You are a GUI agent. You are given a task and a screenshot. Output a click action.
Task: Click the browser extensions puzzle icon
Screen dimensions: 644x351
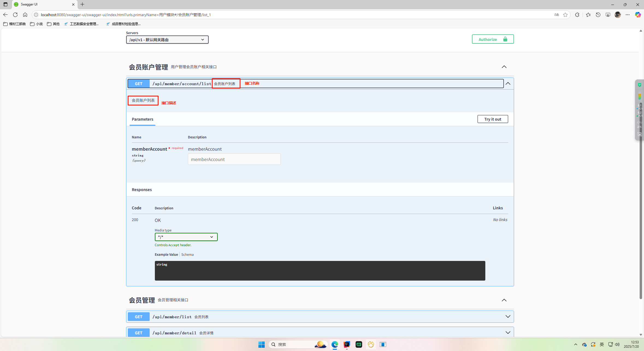pos(577,15)
